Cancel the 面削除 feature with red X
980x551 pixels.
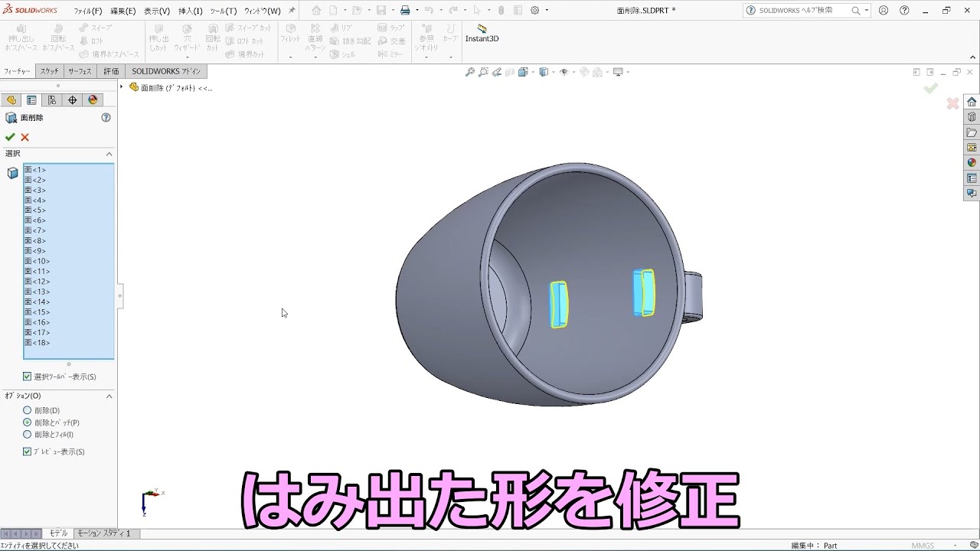point(24,137)
